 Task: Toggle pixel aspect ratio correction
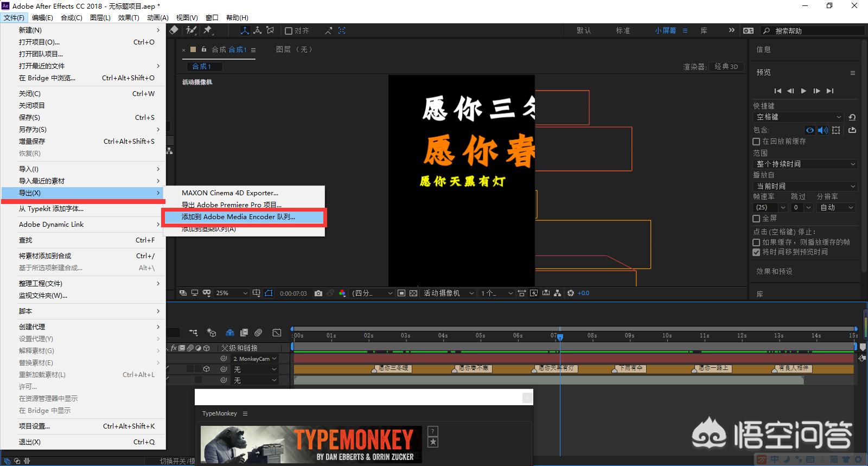tap(522, 293)
